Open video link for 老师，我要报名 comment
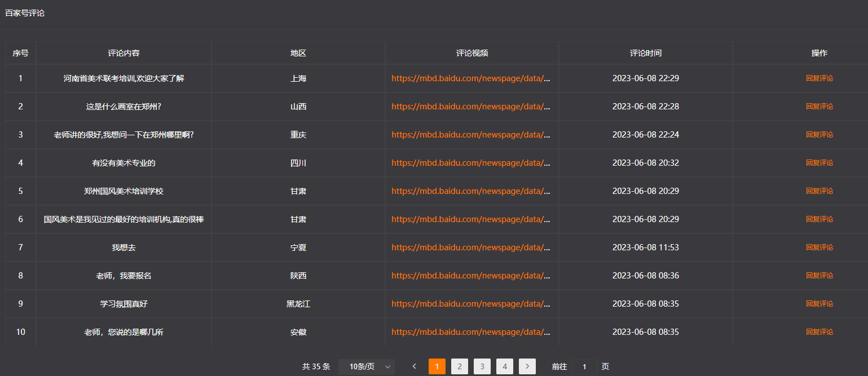 [471, 276]
